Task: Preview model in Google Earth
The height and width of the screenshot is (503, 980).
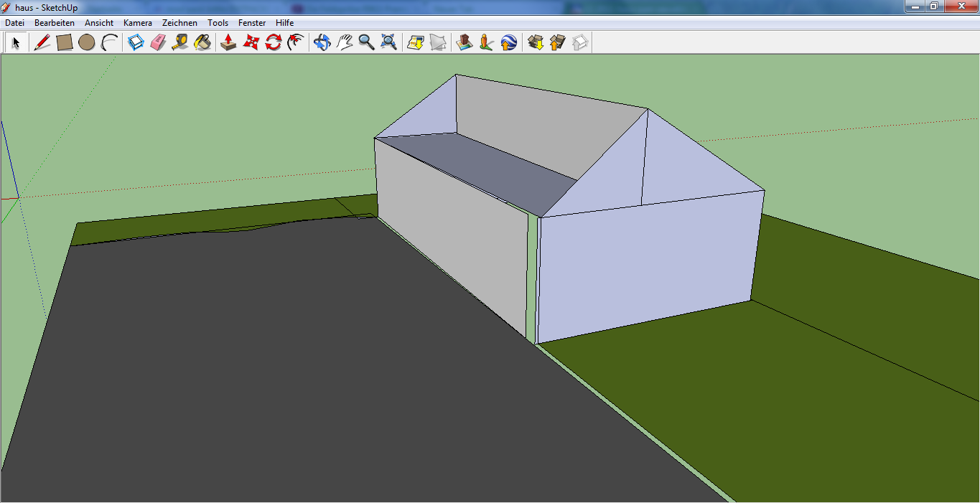Action: 509,42
